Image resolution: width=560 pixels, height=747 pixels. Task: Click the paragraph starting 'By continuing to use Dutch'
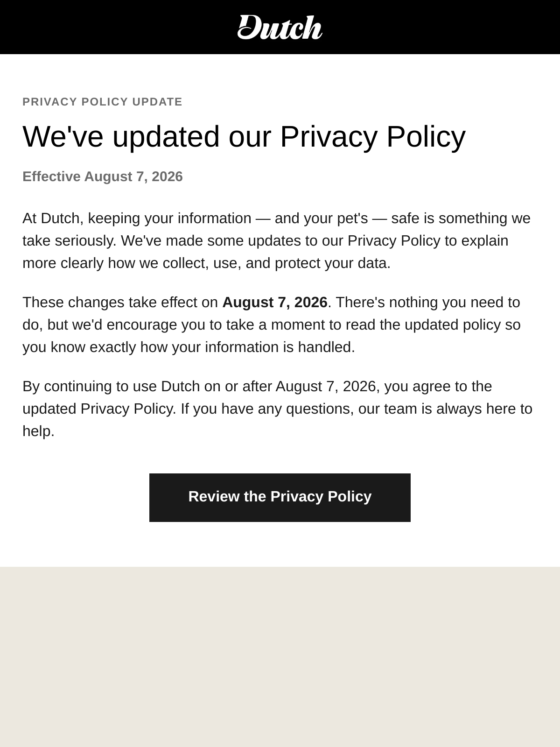[278, 409]
